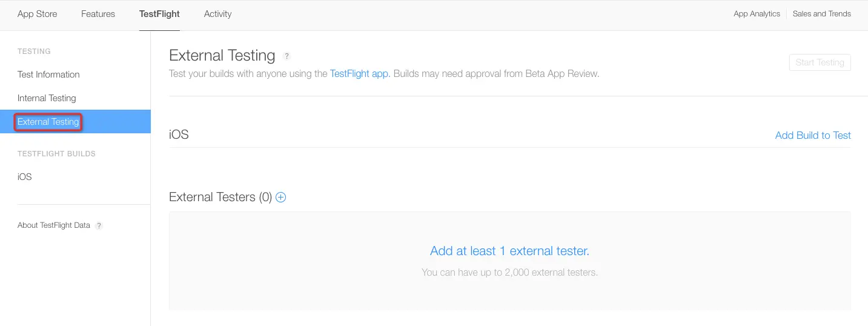This screenshot has height=326, width=868.
Task: Select Internal Testing in sidebar
Action: (x=47, y=98)
